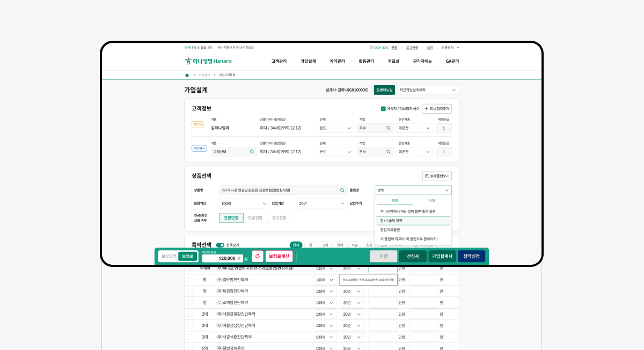This screenshot has height=350, width=644.
Task: Click the 가입설계서 button
Action: 442,256
